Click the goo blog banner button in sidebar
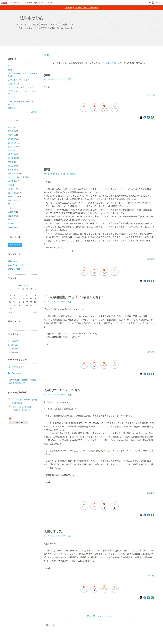The width and height of the screenshot is (163, 644). 19,422
